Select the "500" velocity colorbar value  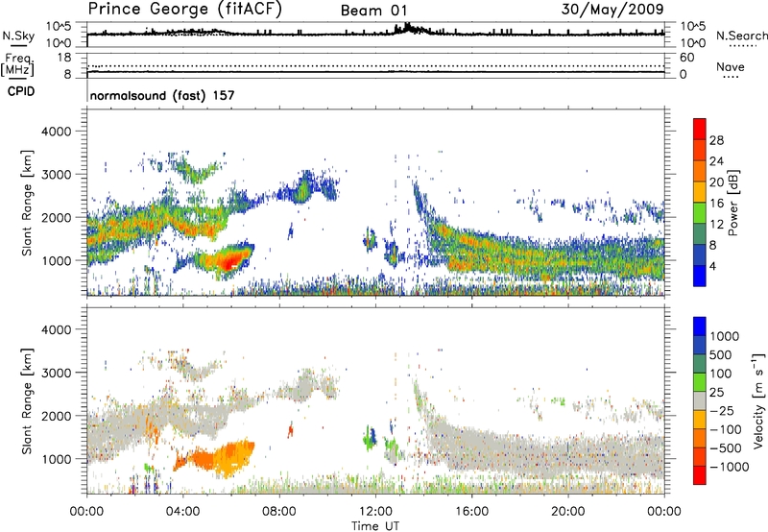click(x=721, y=355)
